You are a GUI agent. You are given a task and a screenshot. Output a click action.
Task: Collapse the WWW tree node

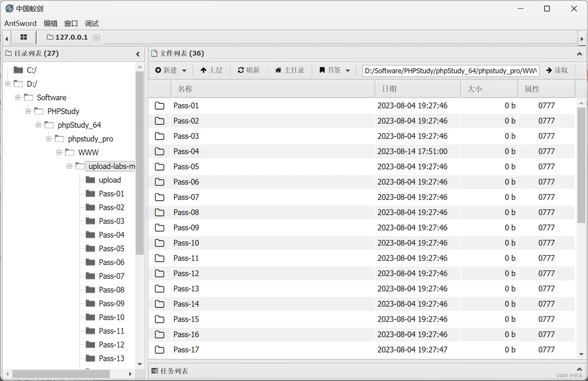click(59, 152)
